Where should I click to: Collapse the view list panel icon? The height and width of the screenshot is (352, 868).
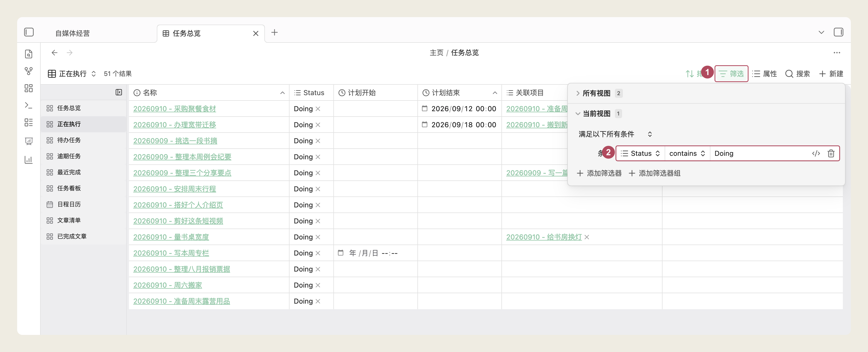tap(119, 92)
